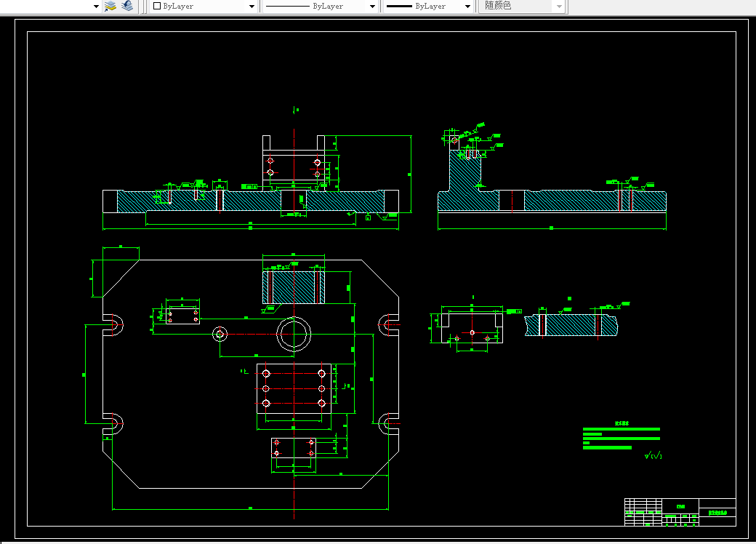Open the lineweight ByLayer dropdown arrow
This screenshot has width=756, height=544.
click(x=467, y=7)
